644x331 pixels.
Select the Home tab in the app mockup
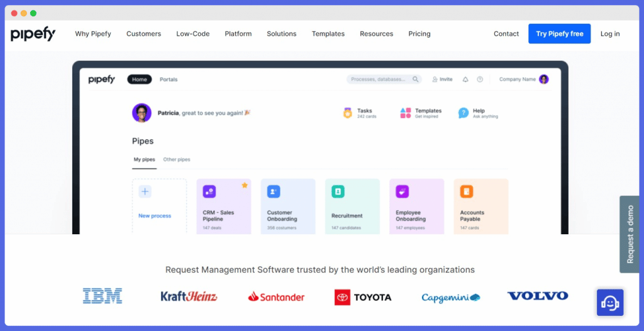[x=140, y=80]
